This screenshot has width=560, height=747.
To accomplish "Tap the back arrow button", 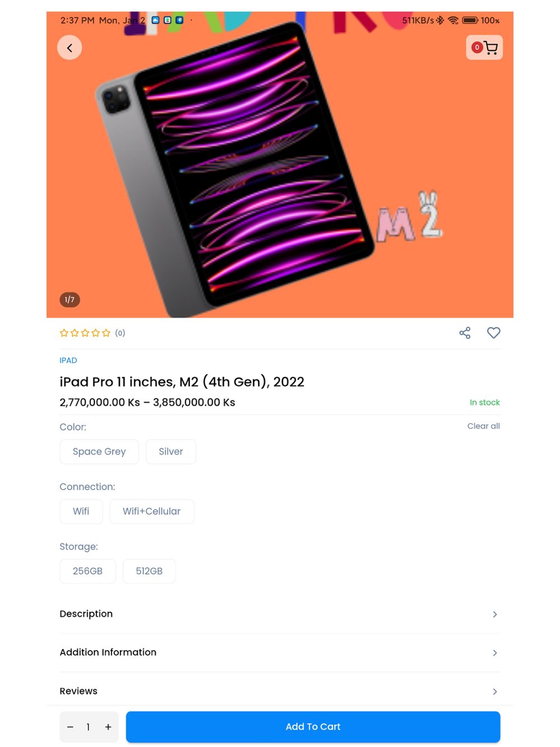I will coord(69,48).
